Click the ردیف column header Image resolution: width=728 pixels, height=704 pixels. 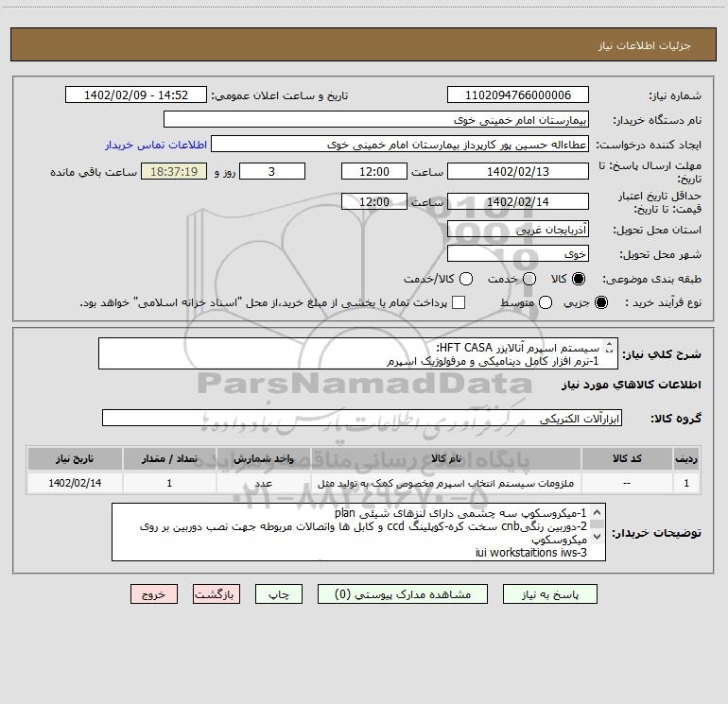[686, 458]
